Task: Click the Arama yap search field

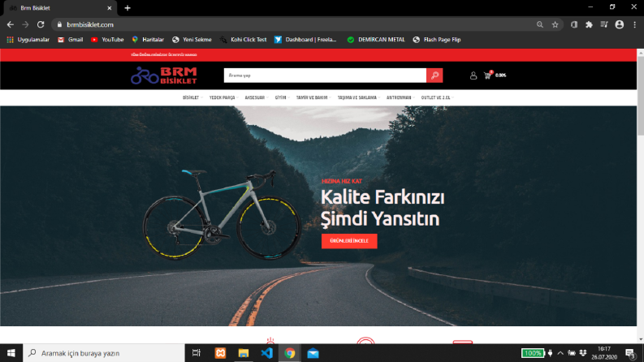Action: click(x=325, y=75)
